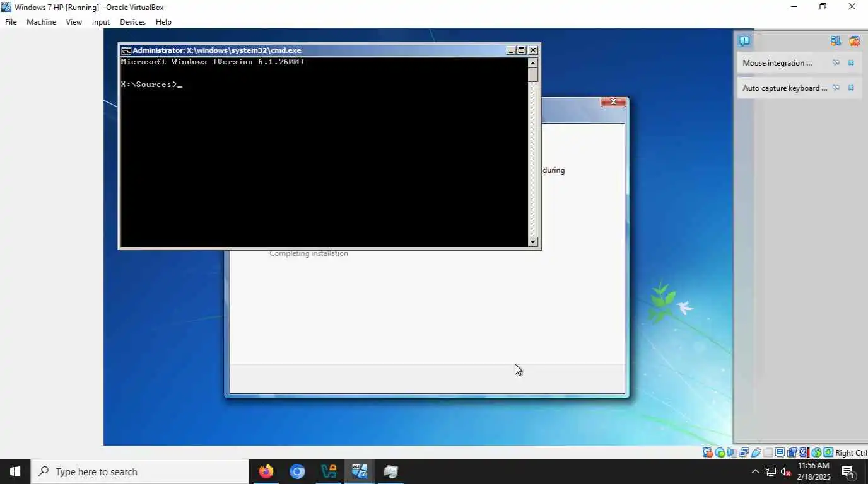Viewport: 868px width, 484px height.
Task: Click the cmd scrollbar up arrow
Action: [533, 62]
